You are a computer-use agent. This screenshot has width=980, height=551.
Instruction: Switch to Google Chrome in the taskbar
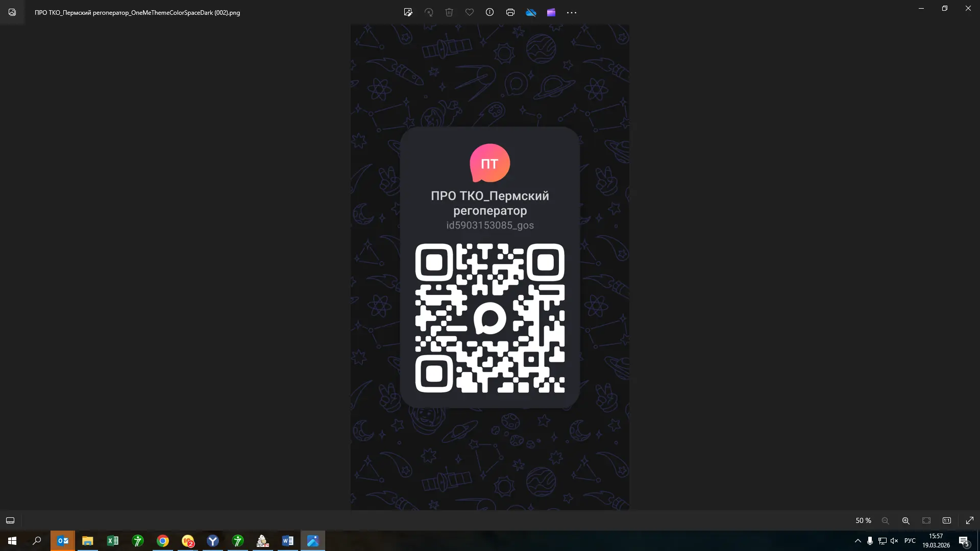click(x=163, y=541)
